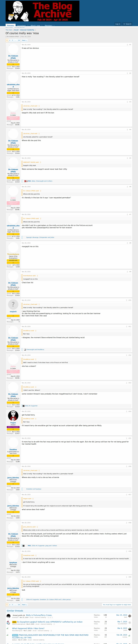Expand the Members menu arrow
Image resolution: width=138 pixels, height=644 pixels.
(54, 26)
